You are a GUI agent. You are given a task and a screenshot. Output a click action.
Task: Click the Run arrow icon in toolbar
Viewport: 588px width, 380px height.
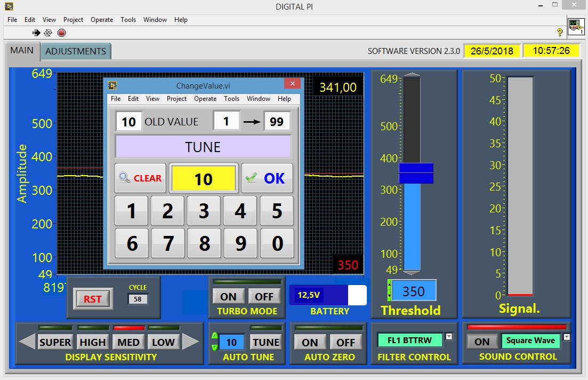point(36,33)
